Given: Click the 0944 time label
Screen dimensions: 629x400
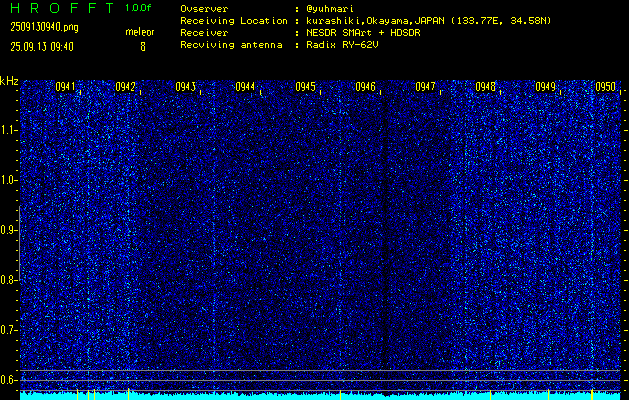Looking at the screenshot, I should pos(245,87).
